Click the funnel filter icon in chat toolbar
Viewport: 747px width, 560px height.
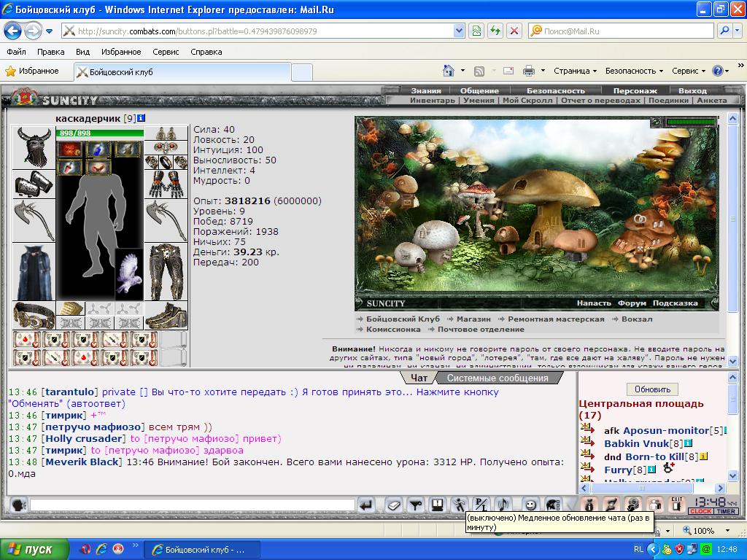[416, 505]
